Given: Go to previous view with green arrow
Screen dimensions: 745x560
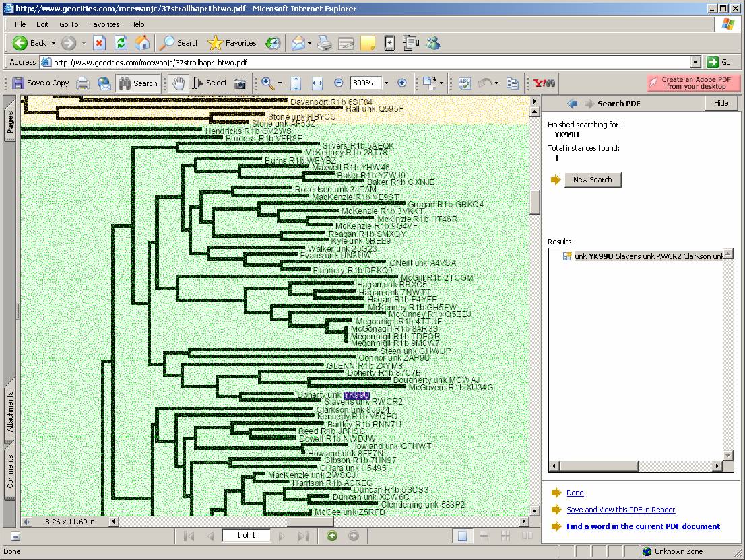Looking at the screenshot, I should click(x=332, y=536).
